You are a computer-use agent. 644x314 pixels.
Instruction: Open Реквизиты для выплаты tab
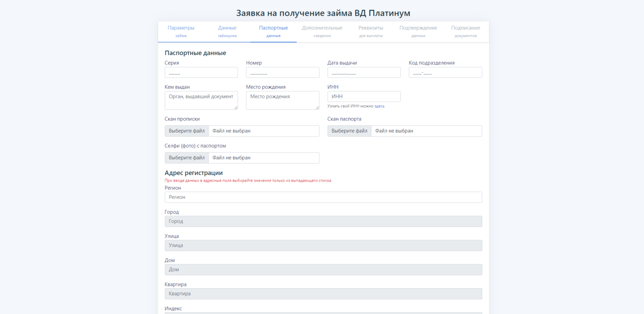coord(371,31)
